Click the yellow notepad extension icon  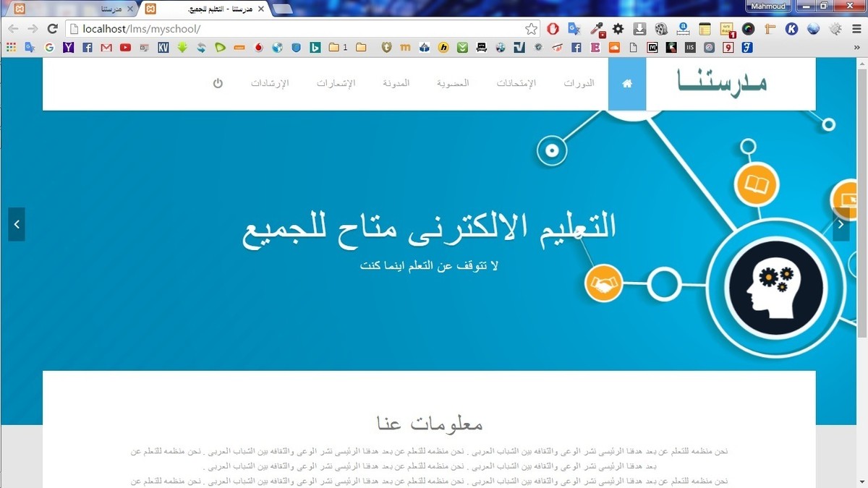(705, 29)
